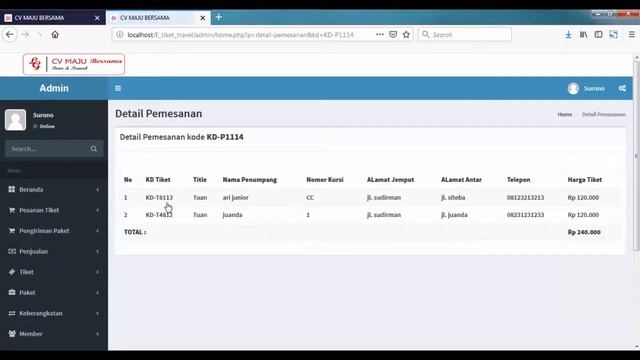Click the Harga Tiket column header
The image size is (640, 360).
[584, 180]
